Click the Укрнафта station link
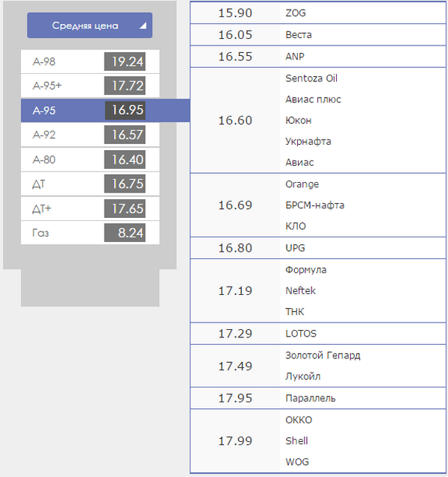 (x=308, y=141)
